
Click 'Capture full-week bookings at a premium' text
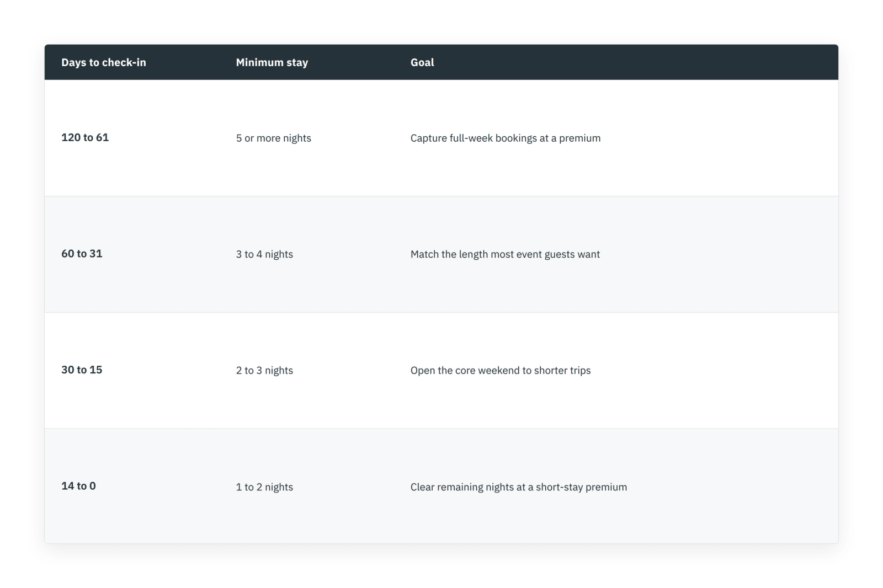point(506,138)
